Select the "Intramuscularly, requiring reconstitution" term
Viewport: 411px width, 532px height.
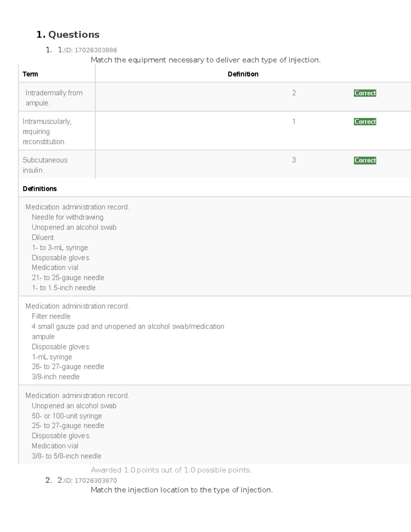pos(47,131)
